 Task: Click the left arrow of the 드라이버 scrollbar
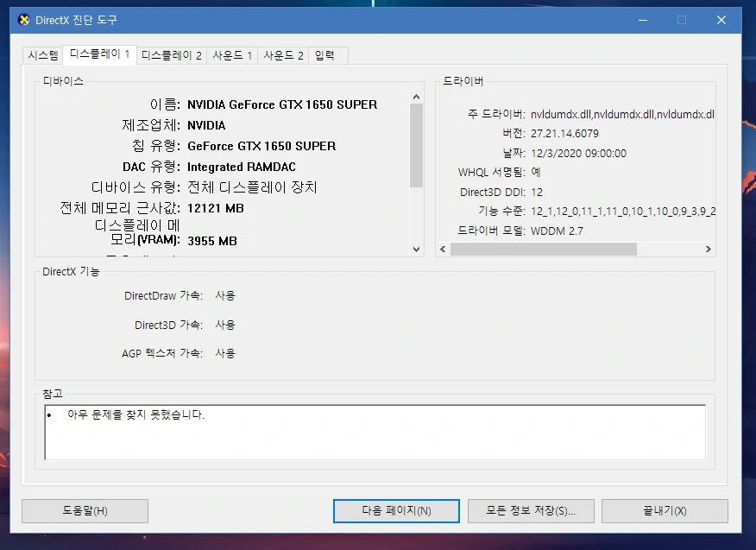[x=441, y=249]
